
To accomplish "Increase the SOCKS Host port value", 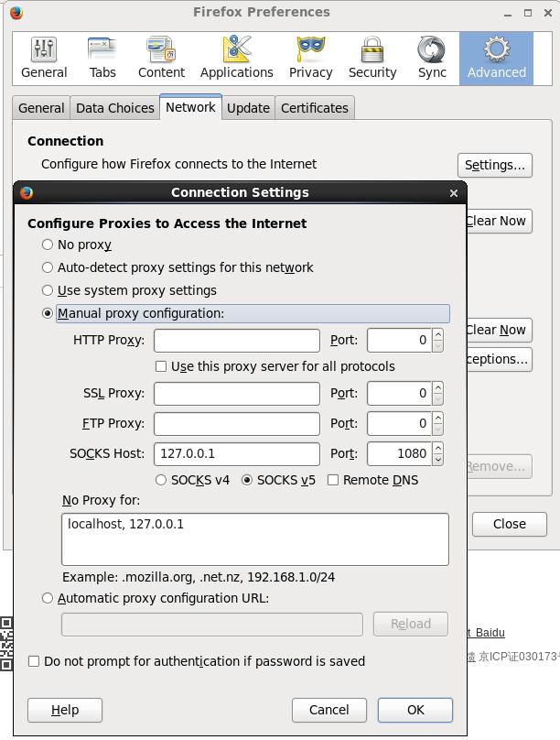I will coord(438,448).
